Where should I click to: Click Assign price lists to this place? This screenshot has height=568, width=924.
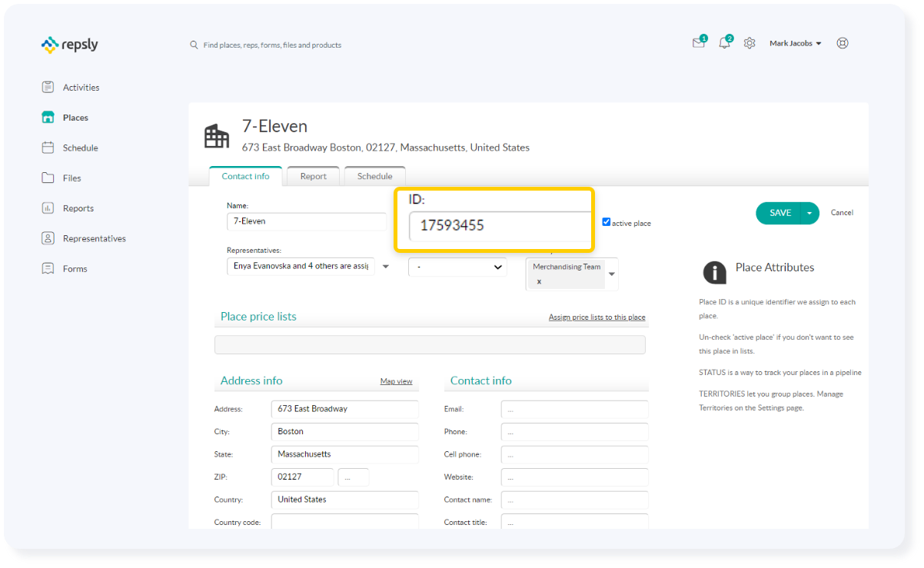click(597, 317)
